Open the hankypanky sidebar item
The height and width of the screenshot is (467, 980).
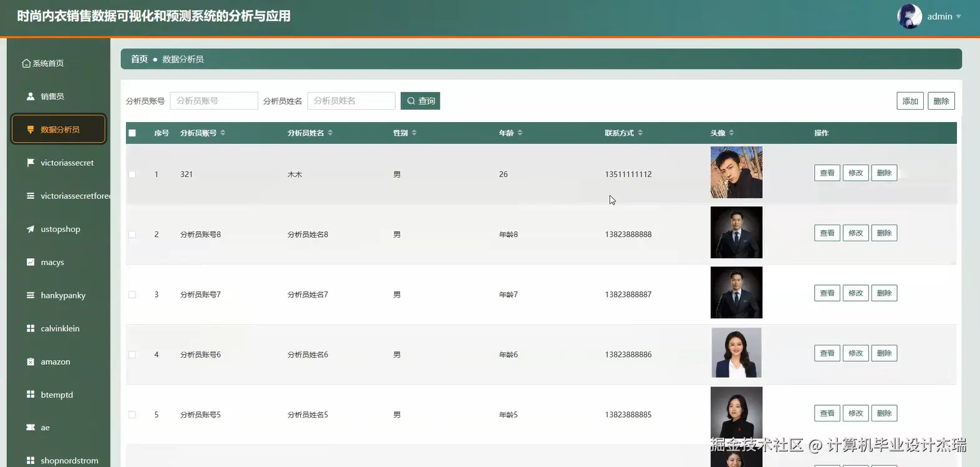59,295
